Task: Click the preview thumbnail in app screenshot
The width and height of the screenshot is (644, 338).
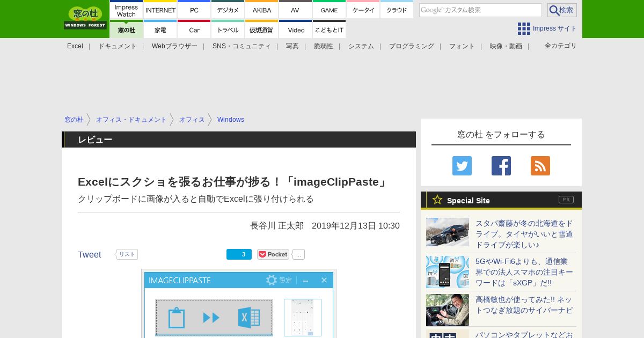Action: (303, 318)
